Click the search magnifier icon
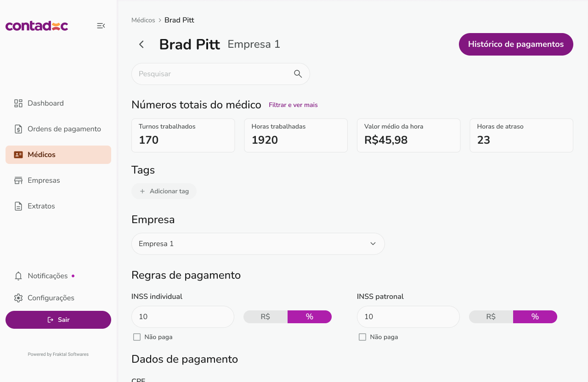Image resolution: width=588 pixels, height=382 pixels. pyautogui.click(x=298, y=74)
